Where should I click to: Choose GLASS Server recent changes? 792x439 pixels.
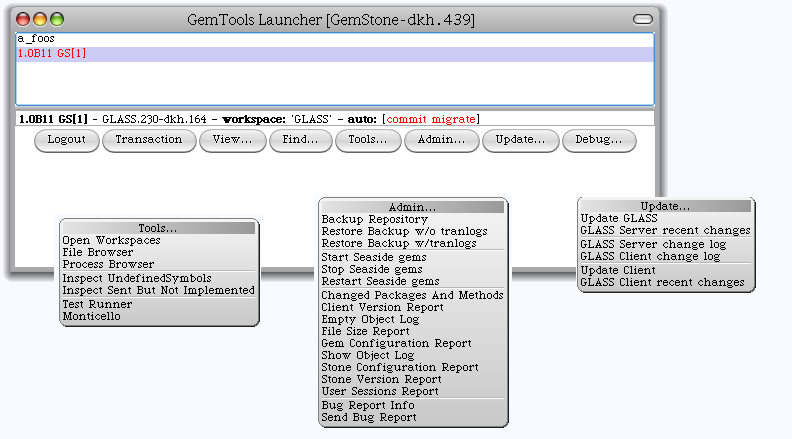click(666, 230)
